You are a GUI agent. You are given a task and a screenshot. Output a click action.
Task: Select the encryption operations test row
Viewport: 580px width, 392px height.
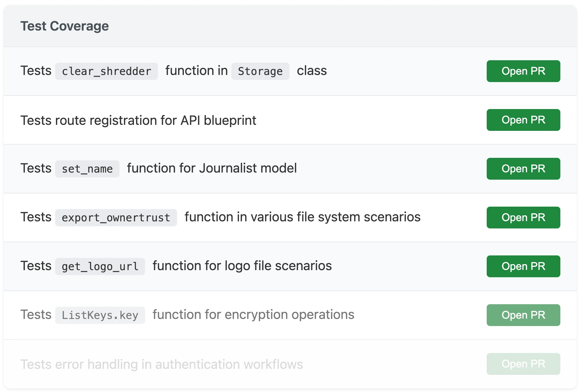point(253,315)
